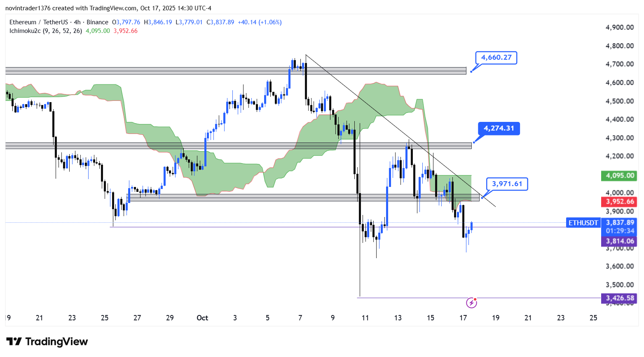Viewport: 644px width, 357px height.
Task: Click the purple lightning bolt event icon
Action: pos(471,303)
